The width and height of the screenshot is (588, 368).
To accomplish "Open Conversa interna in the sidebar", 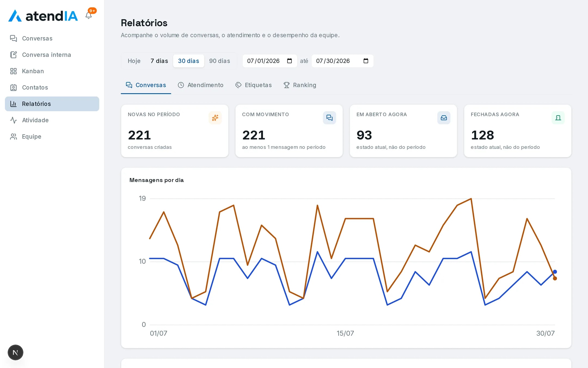I will pyautogui.click(x=52, y=55).
